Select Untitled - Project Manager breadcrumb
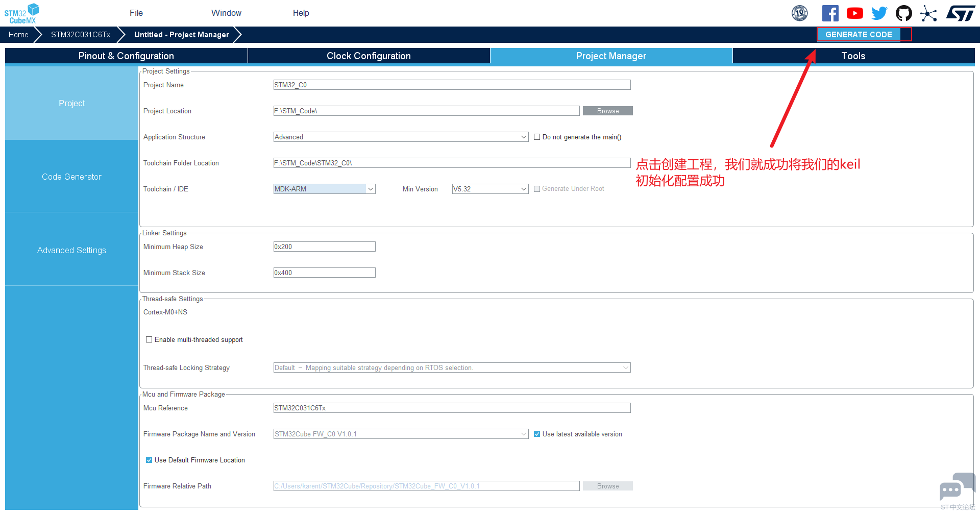 point(182,35)
